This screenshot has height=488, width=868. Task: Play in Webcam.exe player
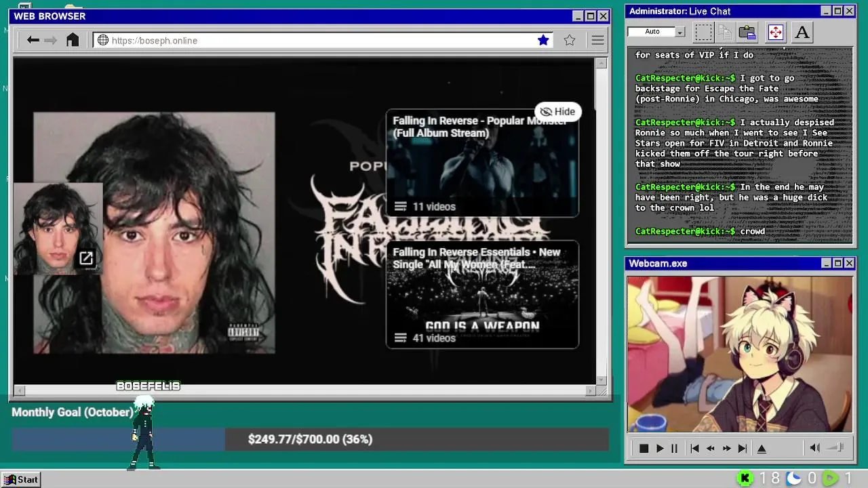(x=660, y=448)
